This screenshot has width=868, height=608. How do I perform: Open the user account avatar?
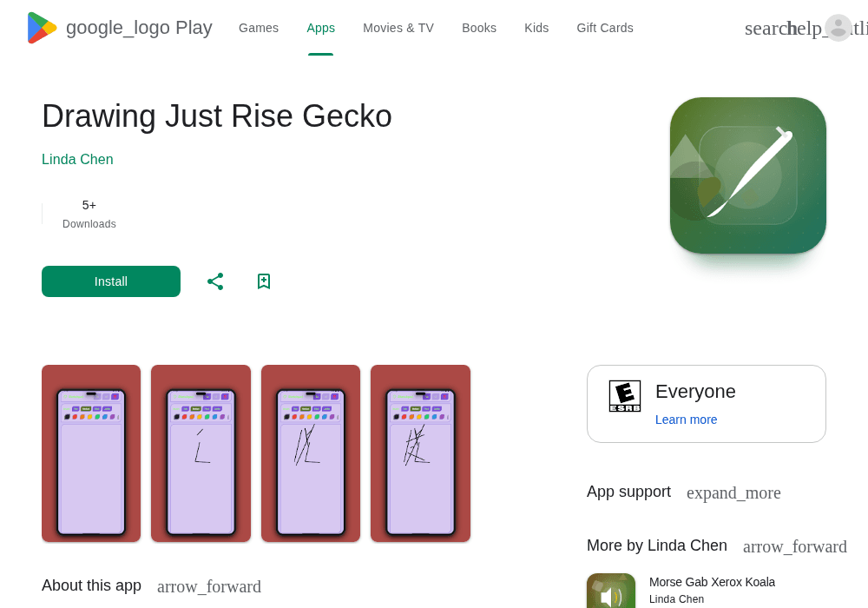838,28
